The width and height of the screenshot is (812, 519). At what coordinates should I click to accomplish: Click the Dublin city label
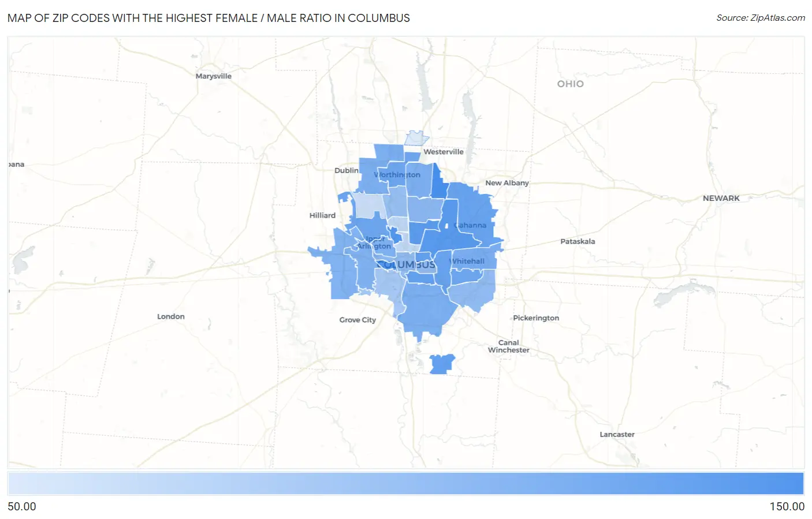pos(347,170)
